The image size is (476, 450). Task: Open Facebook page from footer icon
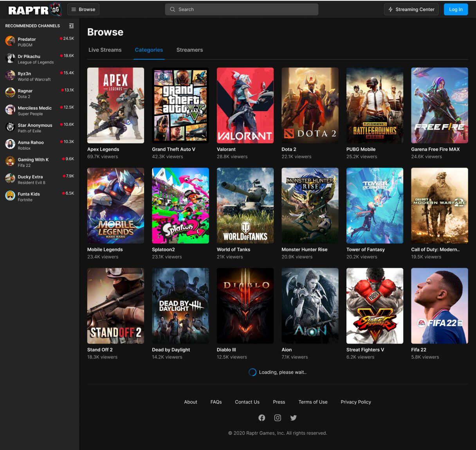pos(262,418)
